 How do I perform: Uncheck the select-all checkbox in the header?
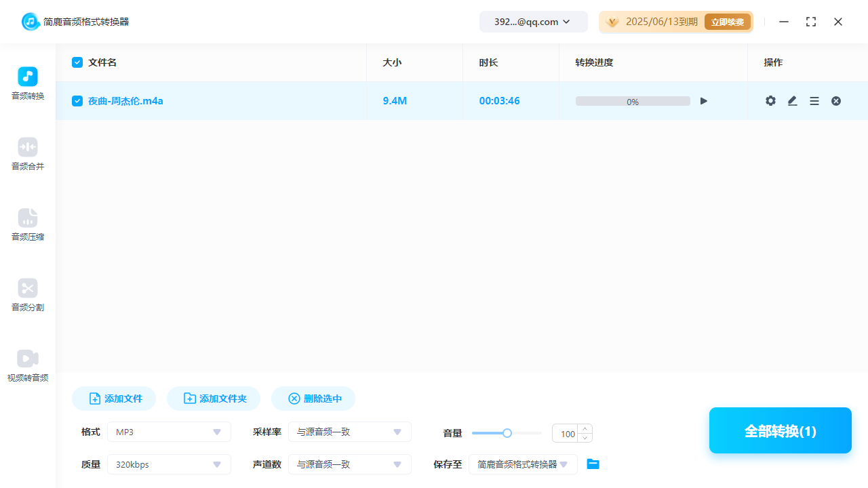(x=77, y=62)
